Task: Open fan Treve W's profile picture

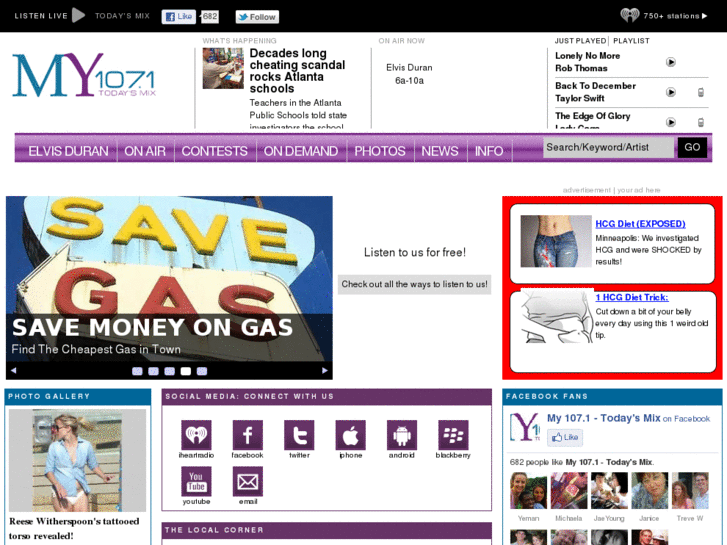Action: point(690,491)
